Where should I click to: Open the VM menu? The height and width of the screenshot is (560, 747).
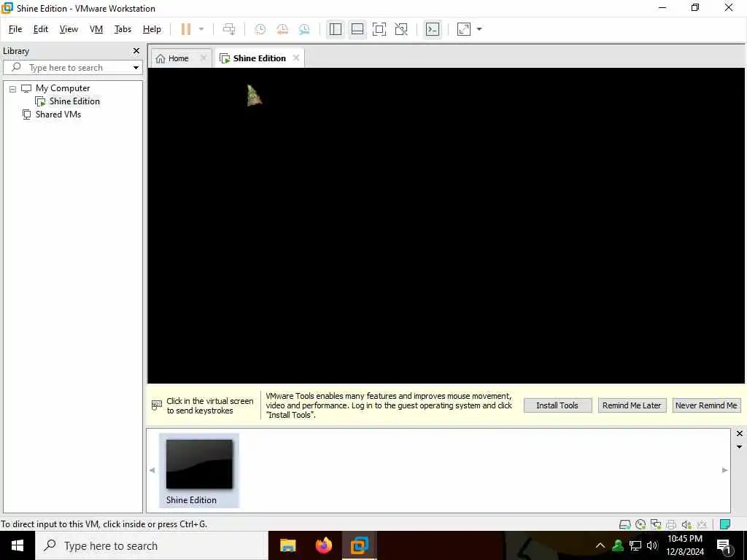(96, 29)
